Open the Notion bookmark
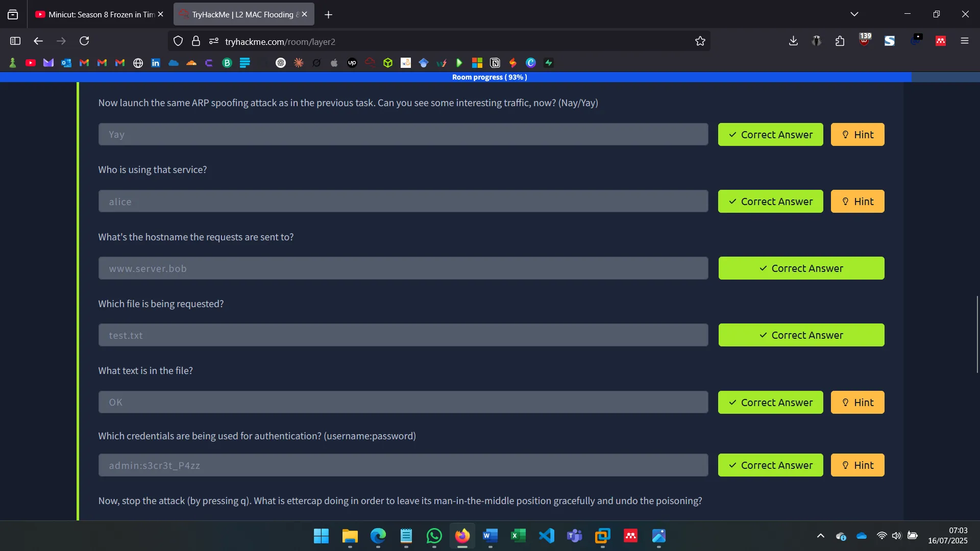Screen dimensions: 980x551 pyautogui.click(x=495, y=62)
